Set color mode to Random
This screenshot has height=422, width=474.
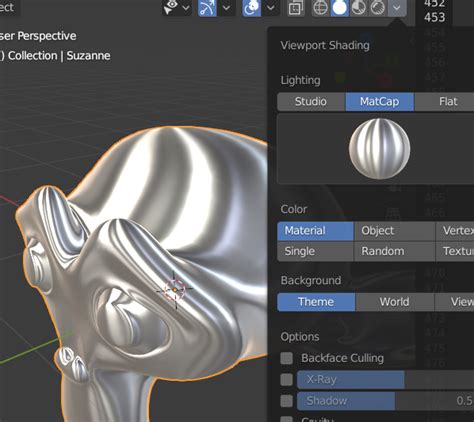pos(394,251)
